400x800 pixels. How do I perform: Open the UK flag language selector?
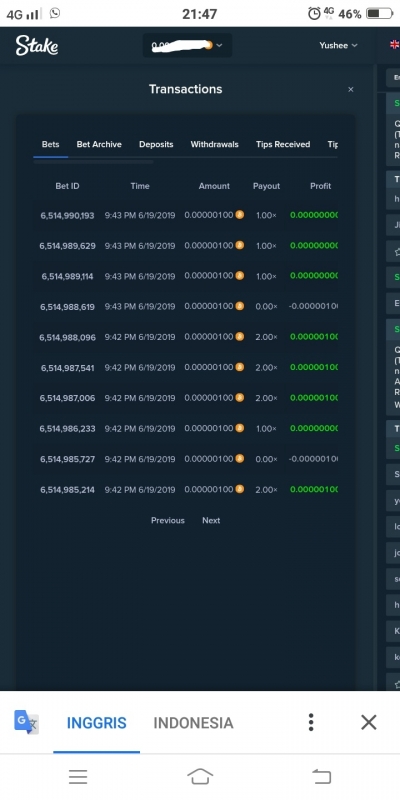[x=394, y=45]
